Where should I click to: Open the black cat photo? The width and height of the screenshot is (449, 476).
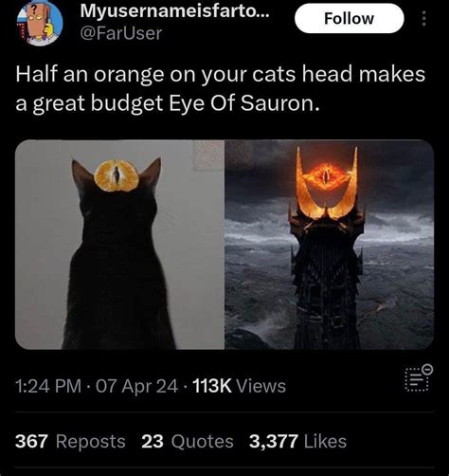119,245
